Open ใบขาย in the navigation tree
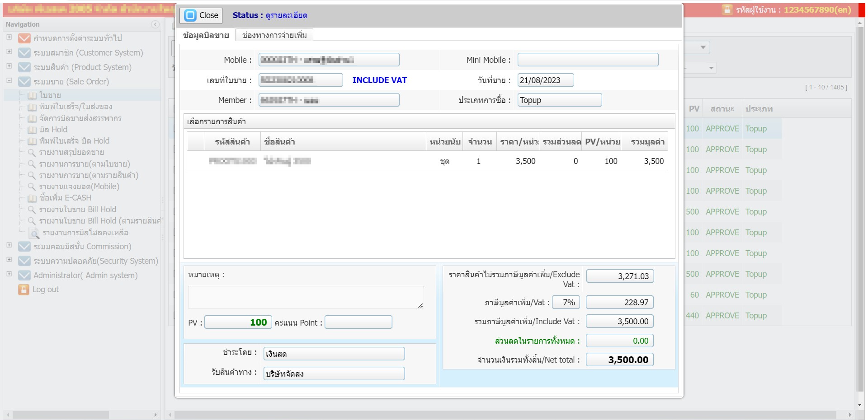Image resolution: width=868 pixels, height=420 pixels. click(x=50, y=95)
